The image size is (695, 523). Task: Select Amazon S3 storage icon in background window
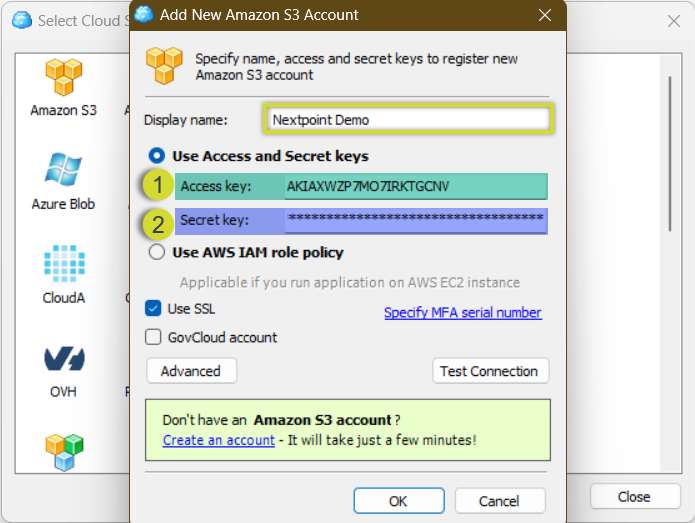(x=63, y=77)
